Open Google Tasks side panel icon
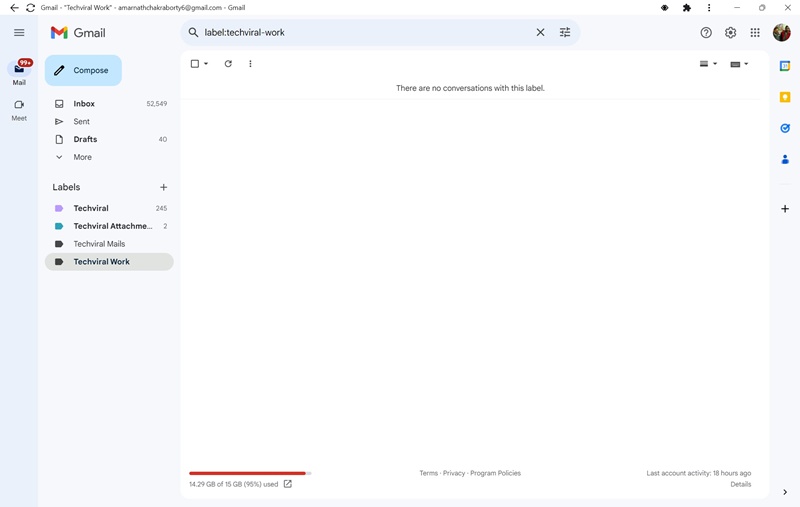The image size is (800, 507). [785, 128]
